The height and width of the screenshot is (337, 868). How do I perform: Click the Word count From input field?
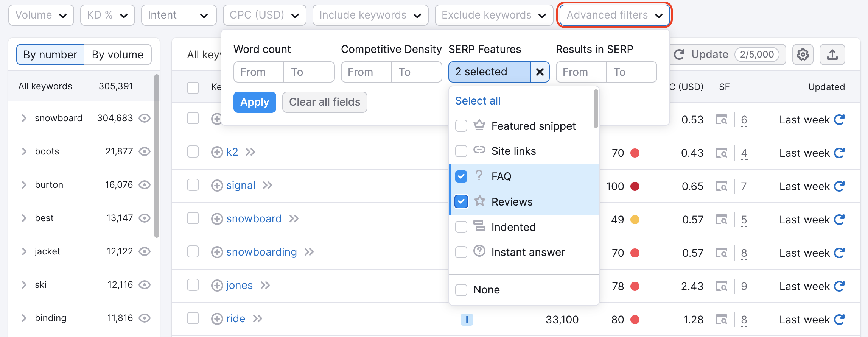tap(259, 72)
